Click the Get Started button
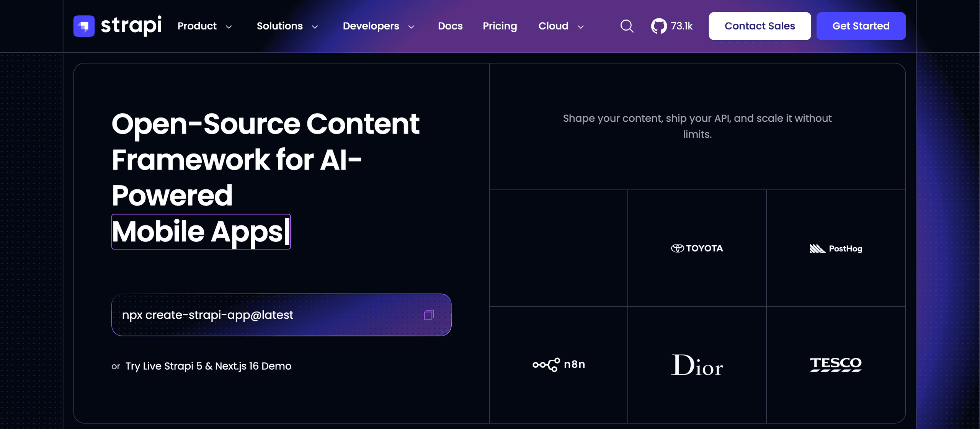 [861, 26]
